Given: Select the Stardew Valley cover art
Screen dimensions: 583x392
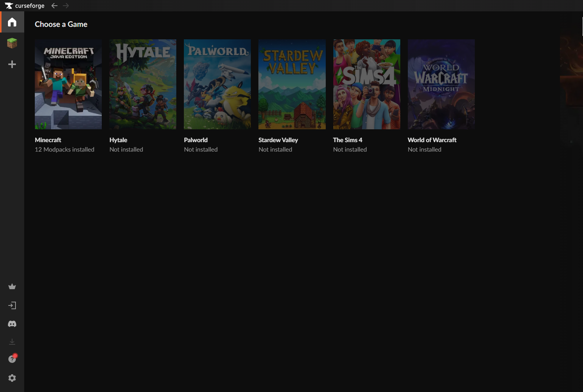Looking at the screenshot, I should click(x=292, y=84).
